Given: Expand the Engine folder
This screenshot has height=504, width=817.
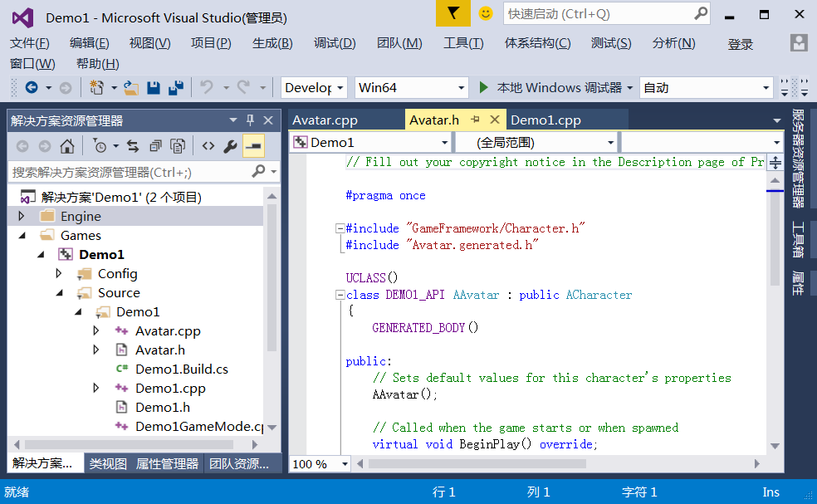Looking at the screenshot, I should (22, 216).
